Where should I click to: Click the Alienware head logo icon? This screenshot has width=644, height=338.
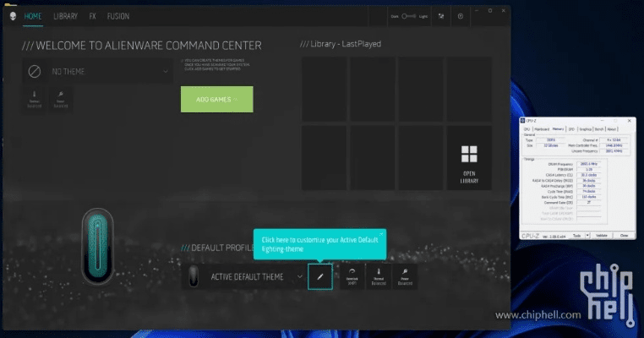tap(12, 16)
